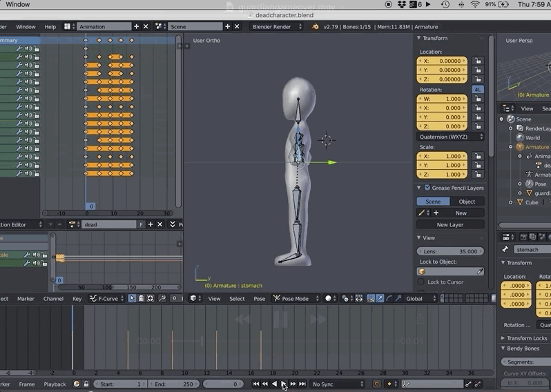
Task: Play the animation forward
Action: point(284,384)
